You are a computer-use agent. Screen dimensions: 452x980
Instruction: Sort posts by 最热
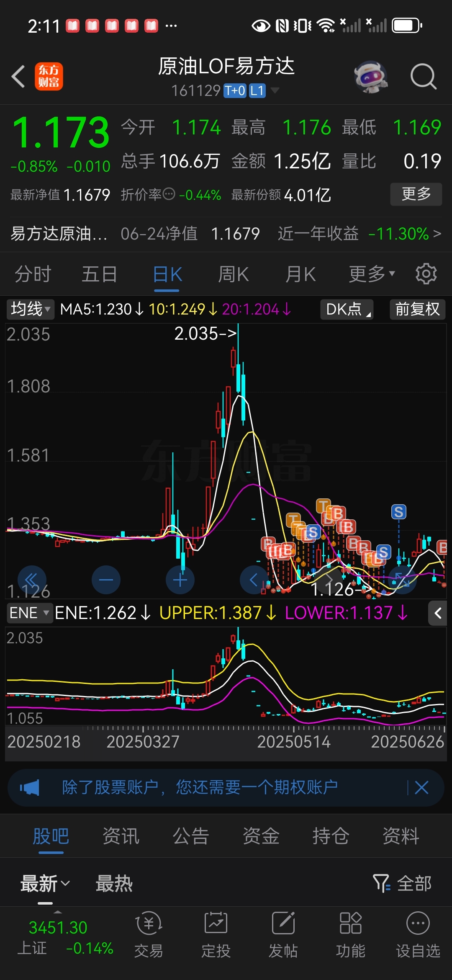coord(114,884)
